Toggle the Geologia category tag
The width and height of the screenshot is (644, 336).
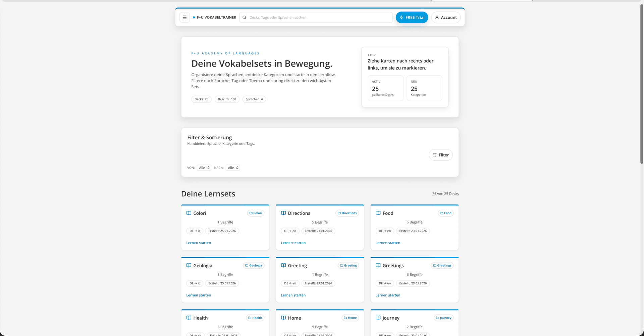[254, 265]
